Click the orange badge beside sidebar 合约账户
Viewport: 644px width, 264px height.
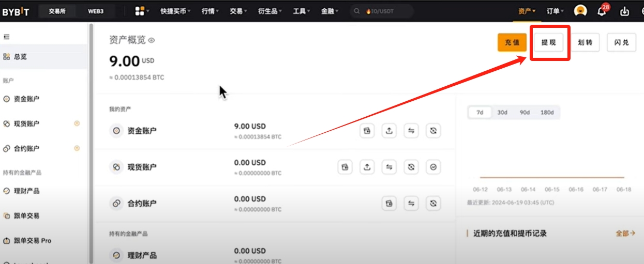[77, 148]
